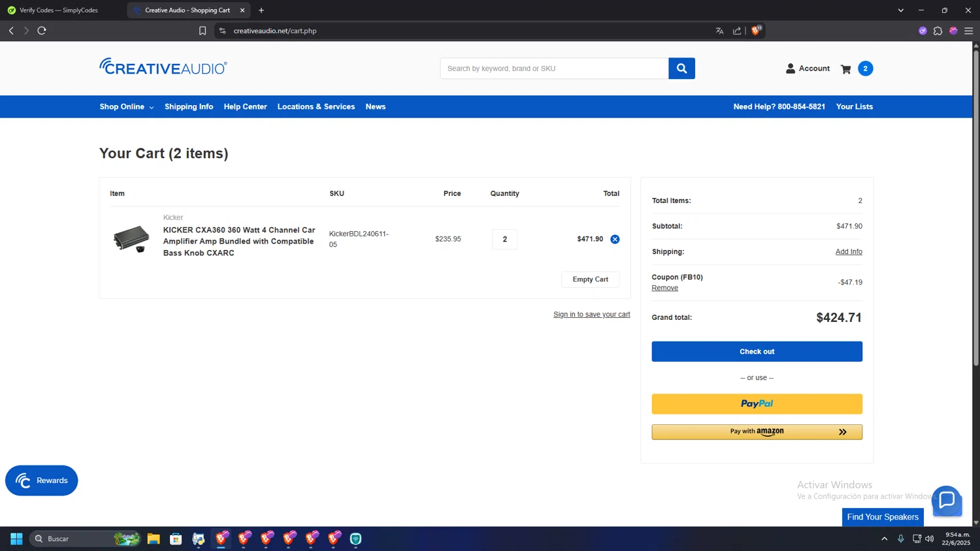Open the Shipping Info menu item

point(189,107)
